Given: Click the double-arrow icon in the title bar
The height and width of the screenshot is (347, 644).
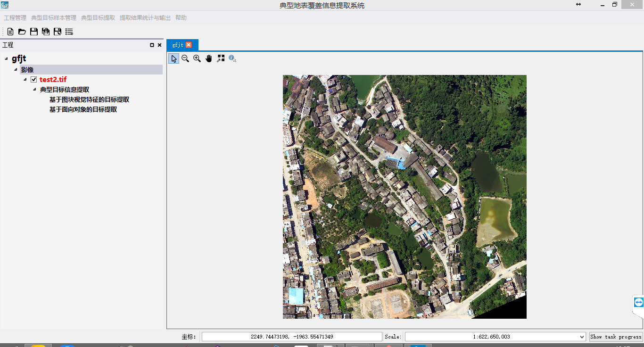Looking at the screenshot, I should click(578, 4).
